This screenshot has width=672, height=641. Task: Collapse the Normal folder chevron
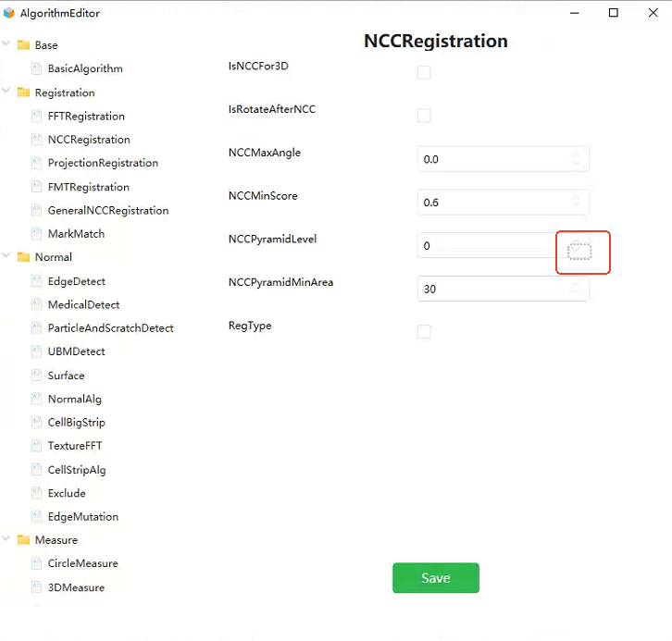tap(6, 255)
